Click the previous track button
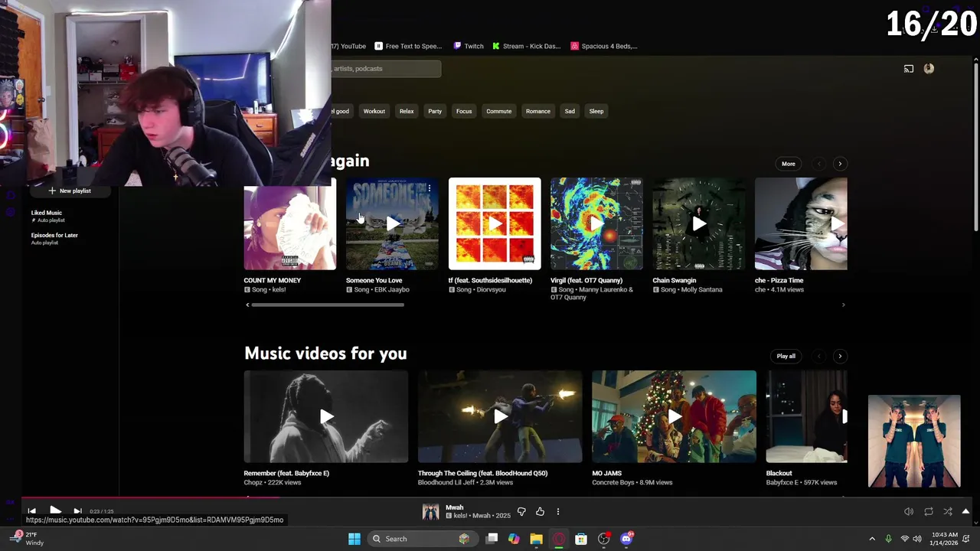The height and width of the screenshot is (551, 980). [x=31, y=511]
